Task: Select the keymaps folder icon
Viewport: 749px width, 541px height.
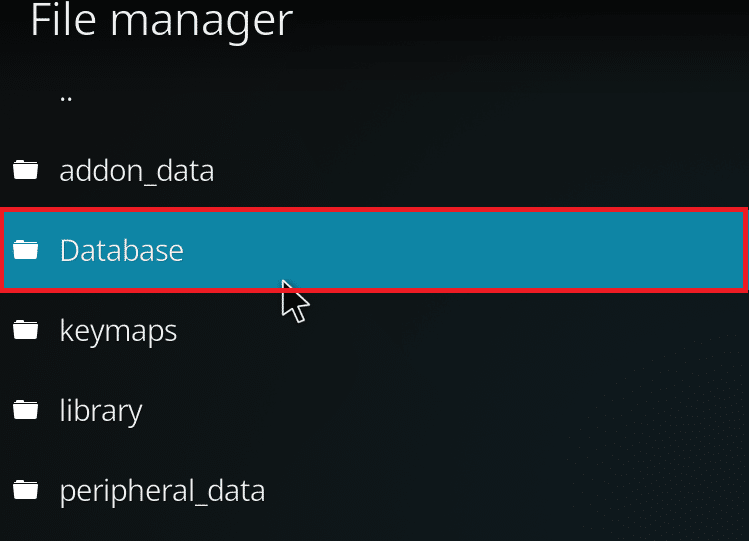Action: [x=26, y=330]
